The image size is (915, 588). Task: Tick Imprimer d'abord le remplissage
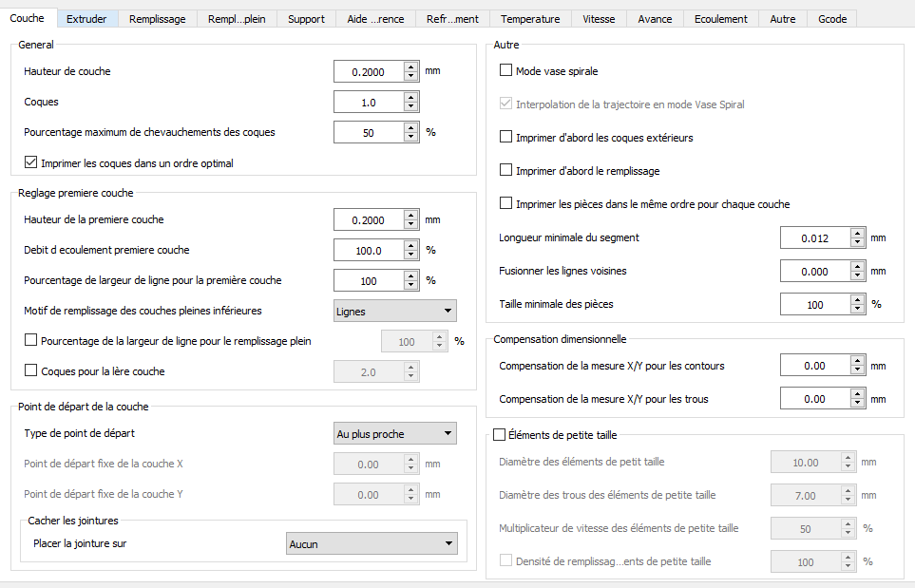pos(505,171)
